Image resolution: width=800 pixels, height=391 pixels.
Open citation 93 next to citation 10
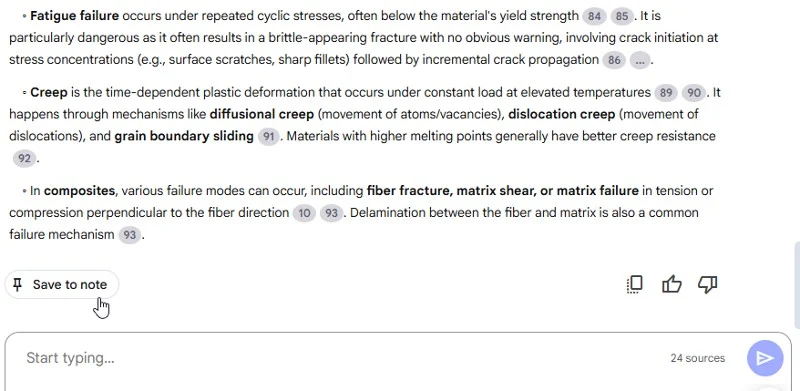pos(332,213)
